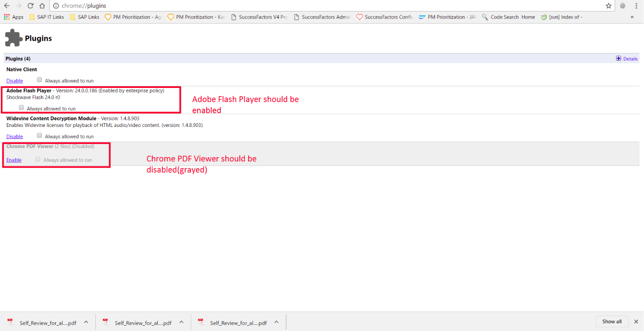
Task: Open the Code Search Home bookmark
Action: (x=508, y=17)
